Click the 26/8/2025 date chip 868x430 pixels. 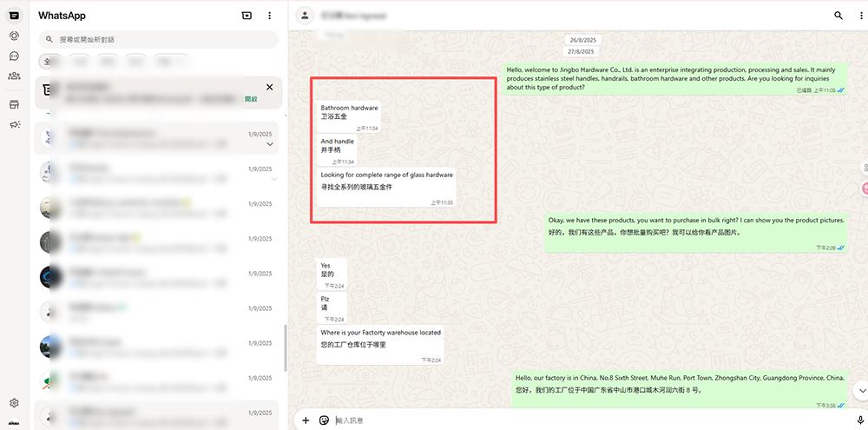[583, 41]
